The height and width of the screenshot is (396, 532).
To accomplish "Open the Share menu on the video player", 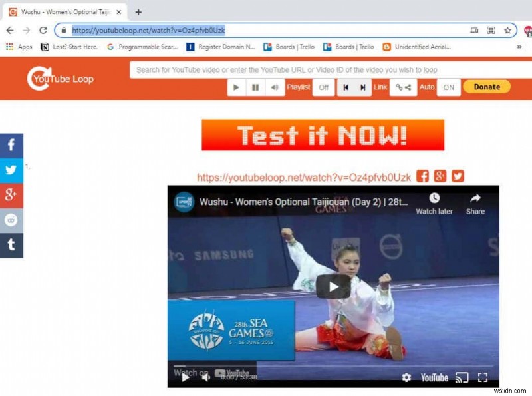I will 475,203.
